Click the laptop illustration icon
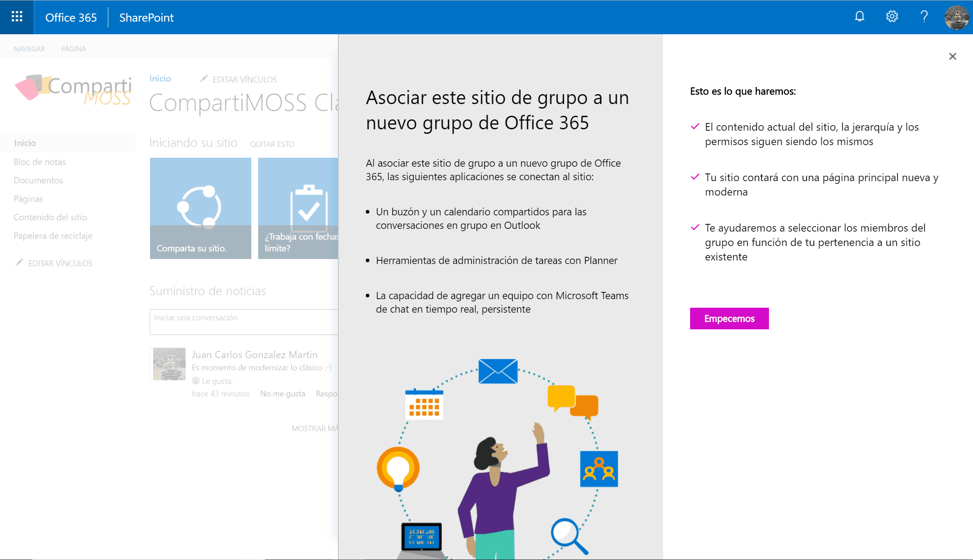 point(422,540)
